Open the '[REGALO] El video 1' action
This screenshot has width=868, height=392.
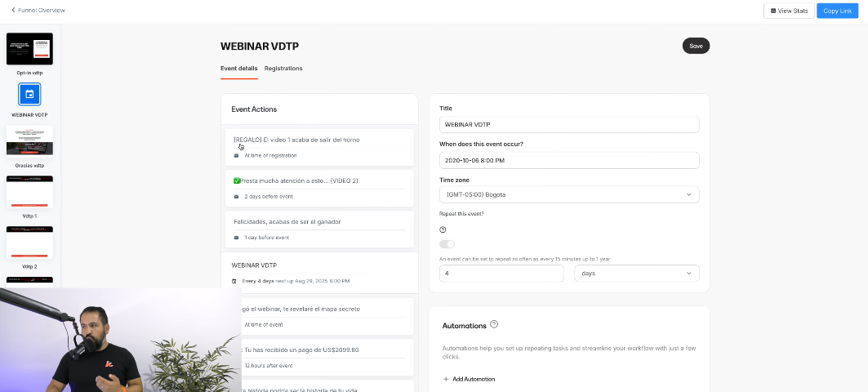tap(319, 147)
